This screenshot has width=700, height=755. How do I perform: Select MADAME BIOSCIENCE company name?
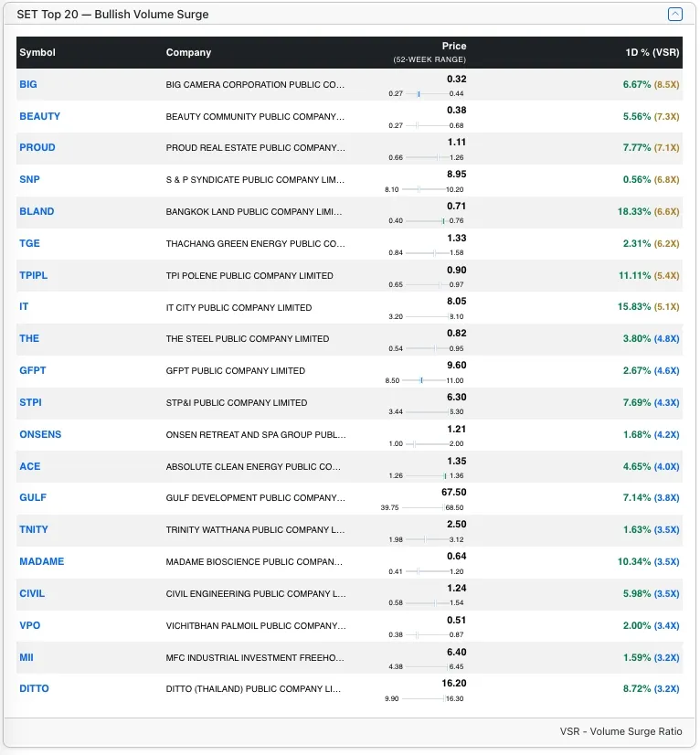[x=254, y=562]
